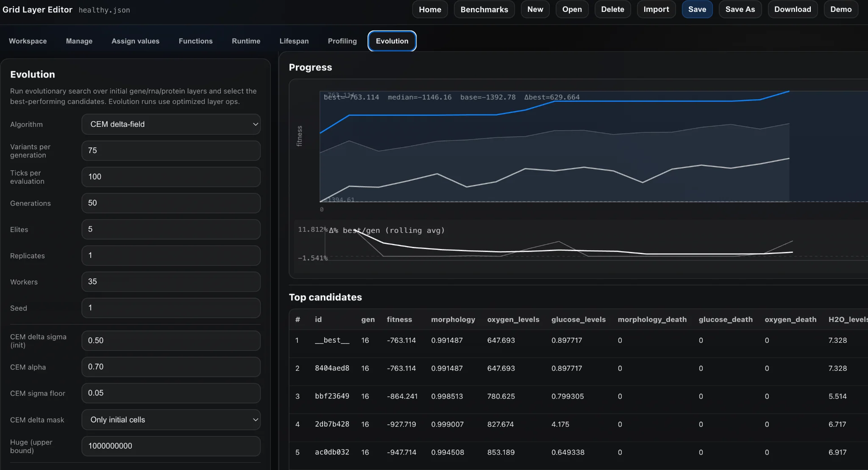Focus the Variants per generation field
This screenshot has width=868, height=470.
(x=171, y=151)
